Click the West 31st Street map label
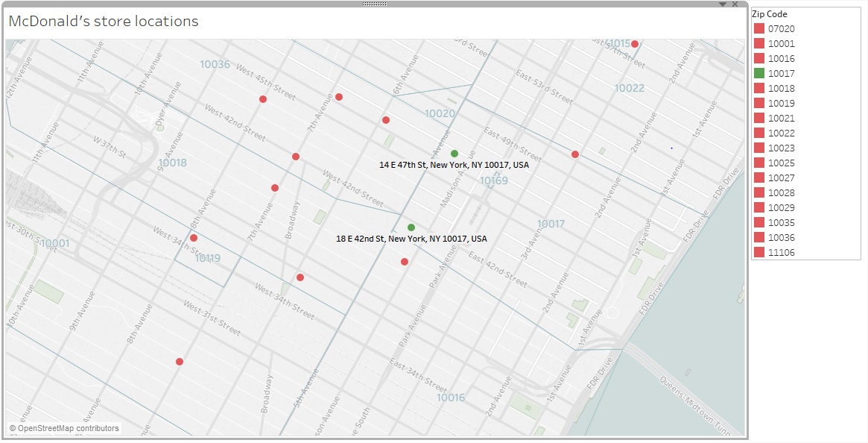868x443 pixels. coord(212,318)
